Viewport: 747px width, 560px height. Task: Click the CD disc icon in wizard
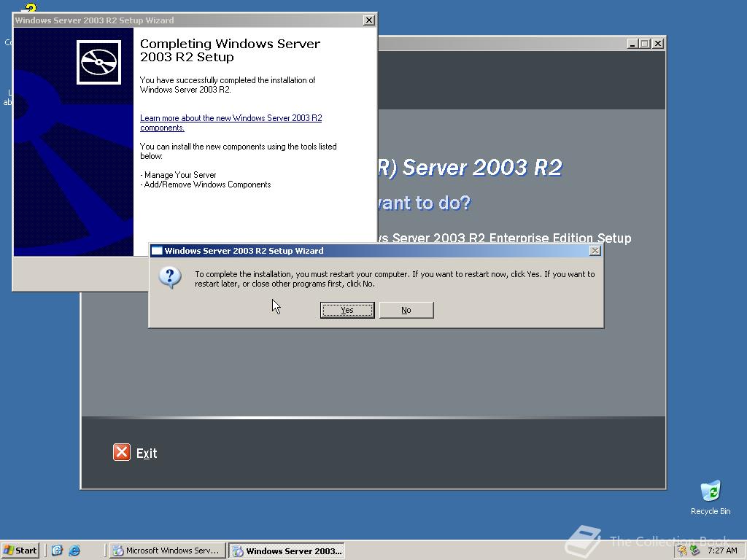point(98,62)
